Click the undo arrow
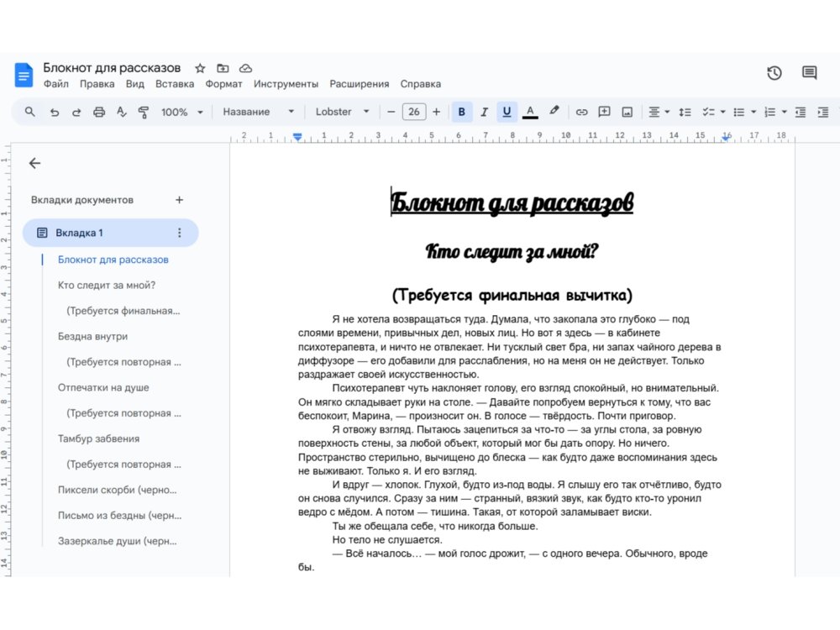 pos(55,112)
